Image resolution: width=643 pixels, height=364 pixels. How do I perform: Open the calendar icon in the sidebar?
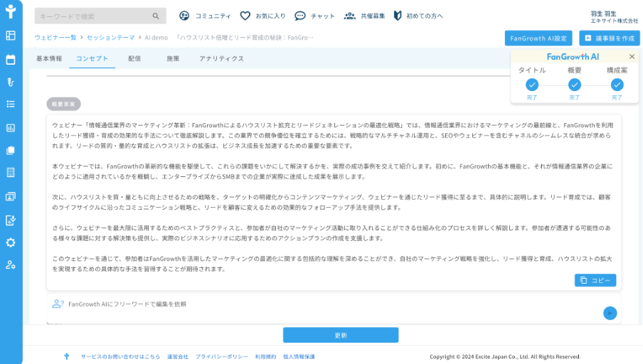point(11,60)
